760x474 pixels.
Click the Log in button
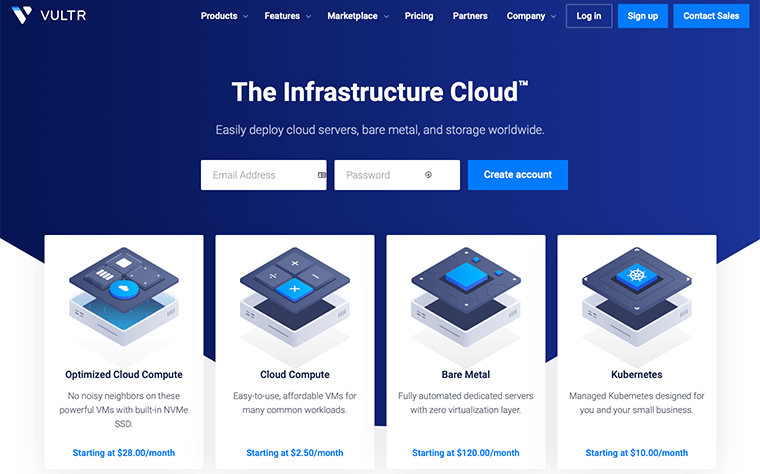[x=589, y=16]
